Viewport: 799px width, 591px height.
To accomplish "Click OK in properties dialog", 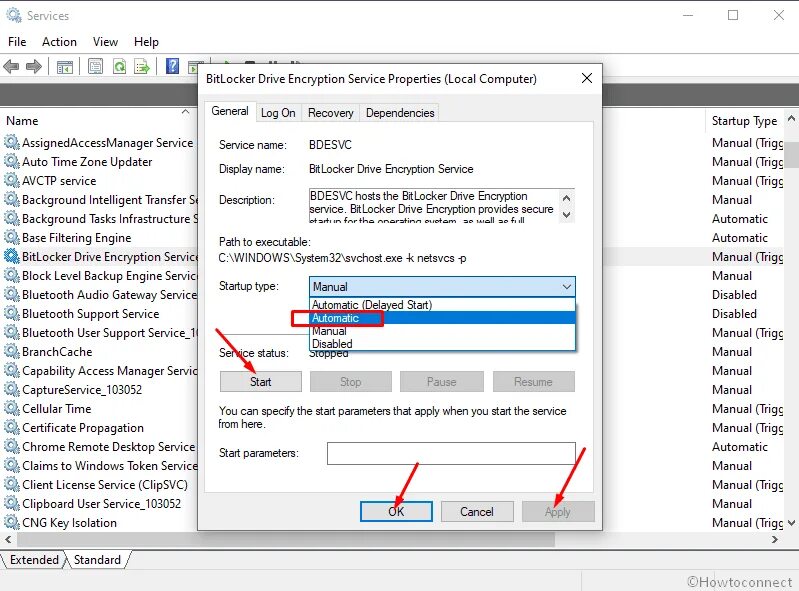I will coord(396,512).
